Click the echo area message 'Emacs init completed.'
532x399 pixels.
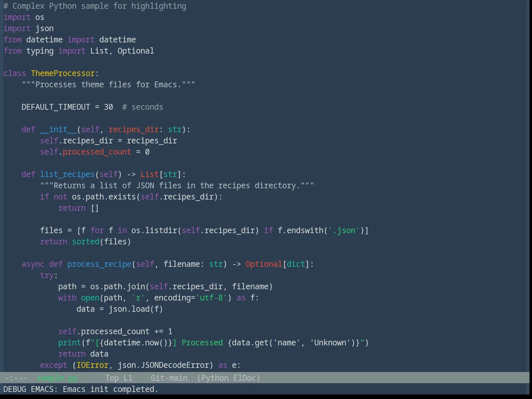tap(111, 389)
